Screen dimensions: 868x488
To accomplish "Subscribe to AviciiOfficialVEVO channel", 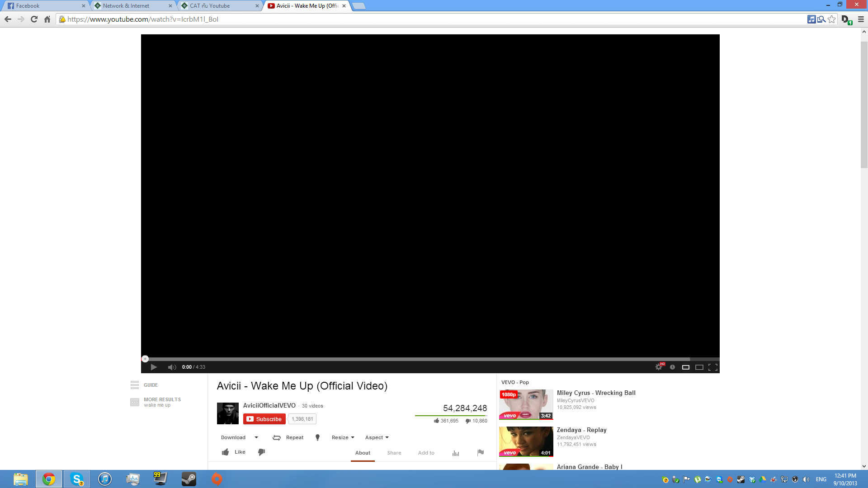I will (264, 419).
